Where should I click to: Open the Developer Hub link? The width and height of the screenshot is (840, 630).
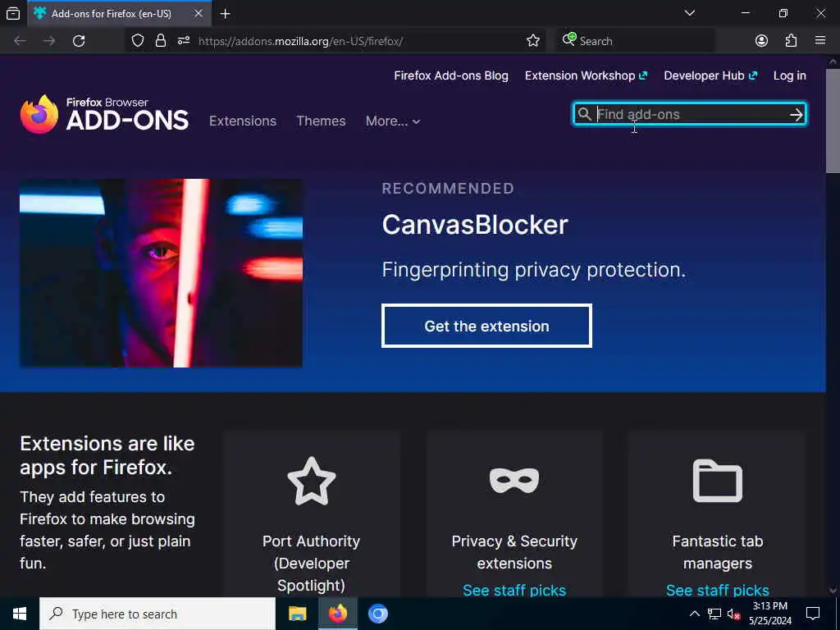(x=710, y=75)
